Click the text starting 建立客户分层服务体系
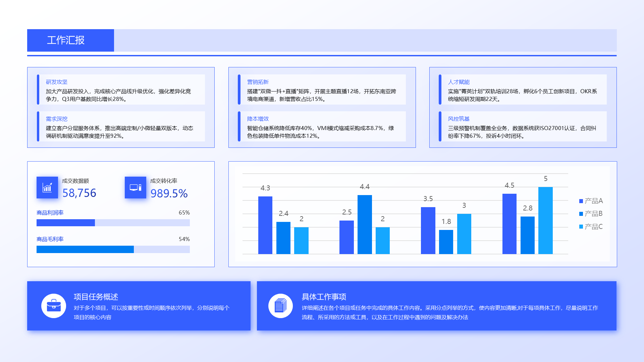This screenshot has height=362, width=644. pos(120,132)
